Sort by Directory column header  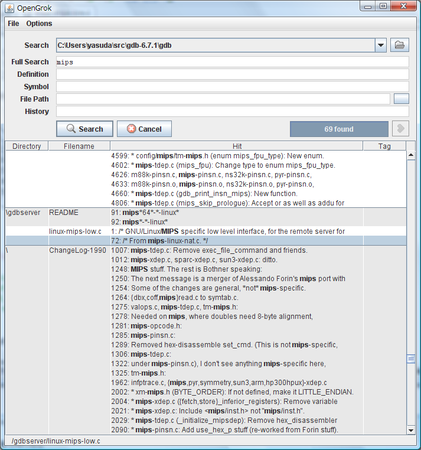[x=27, y=146]
